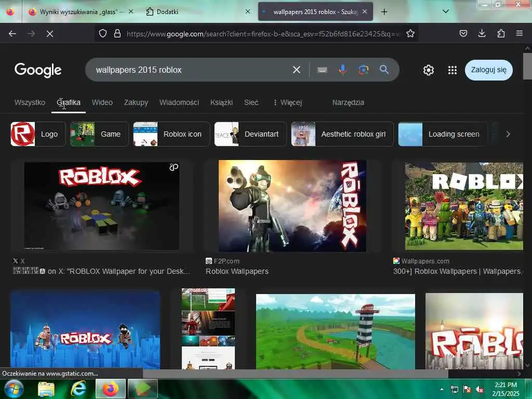Image resolution: width=532 pixels, height=399 pixels.
Task: Open tracking protection shield icon
Action: (103, 33)
